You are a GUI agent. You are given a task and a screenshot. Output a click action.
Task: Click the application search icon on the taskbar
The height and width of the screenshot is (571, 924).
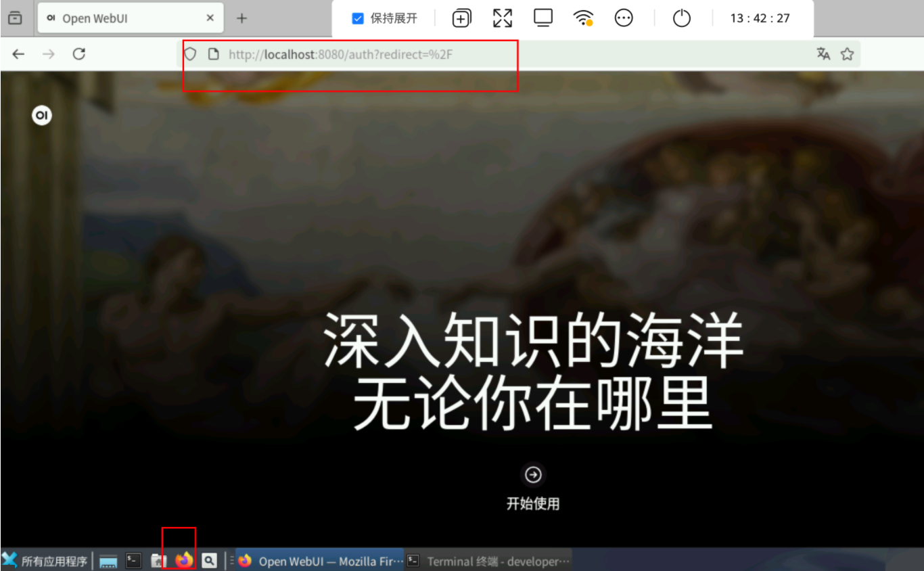coord(209,560)
